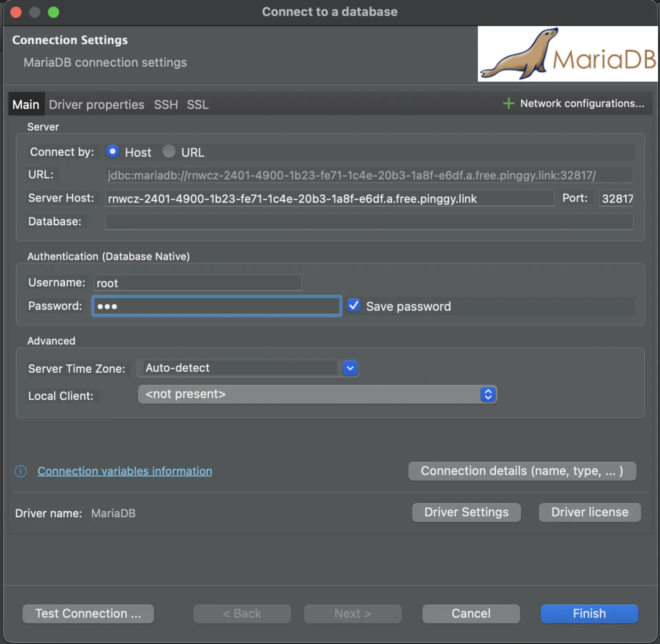Click the Cancel button
Screen dimensions: 660x644
471,613
